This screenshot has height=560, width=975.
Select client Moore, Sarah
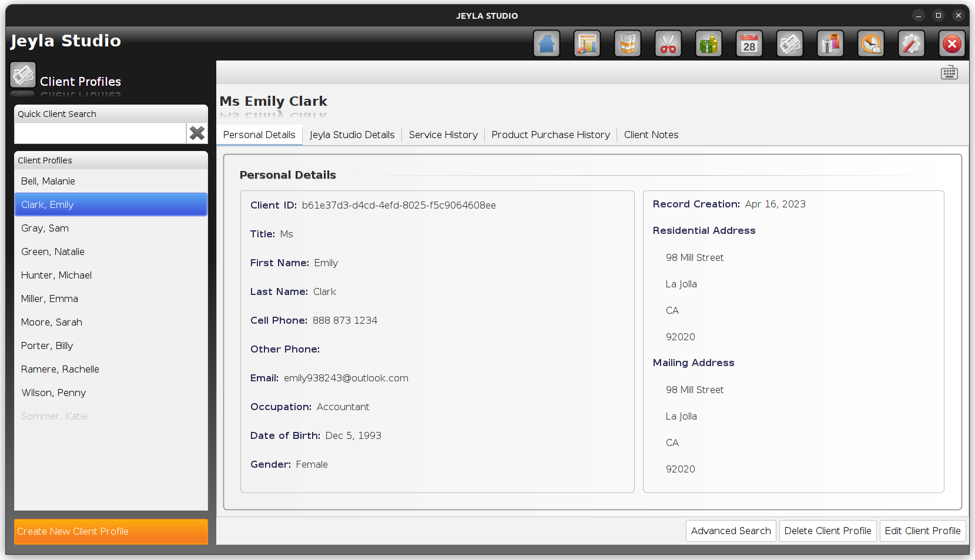pos(111,322)
